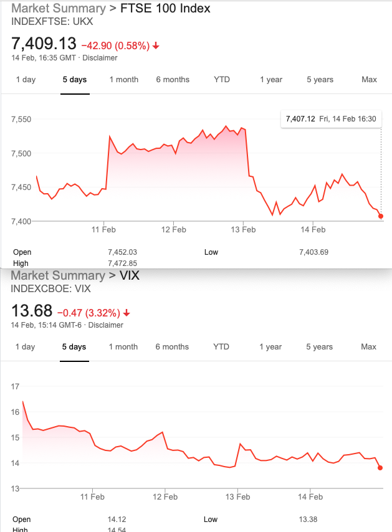This screenshot has width=392, height=532.
Task: Click the red down arrow beside FTSE change
Action: pyautogui.click(x=156, y=46)
